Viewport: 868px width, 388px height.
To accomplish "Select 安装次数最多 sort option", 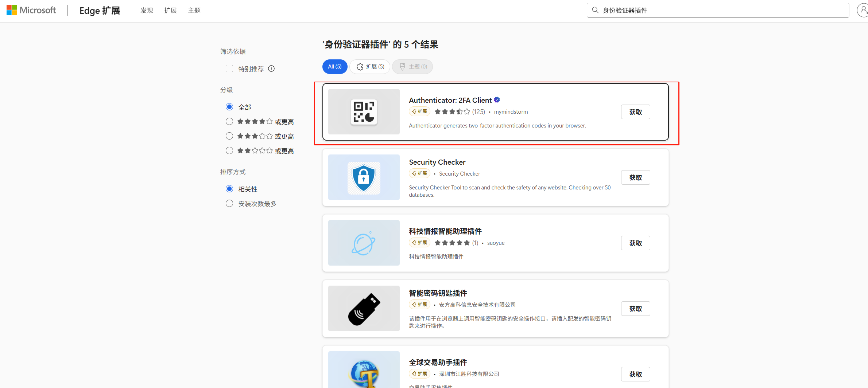I will pos(229,203).
